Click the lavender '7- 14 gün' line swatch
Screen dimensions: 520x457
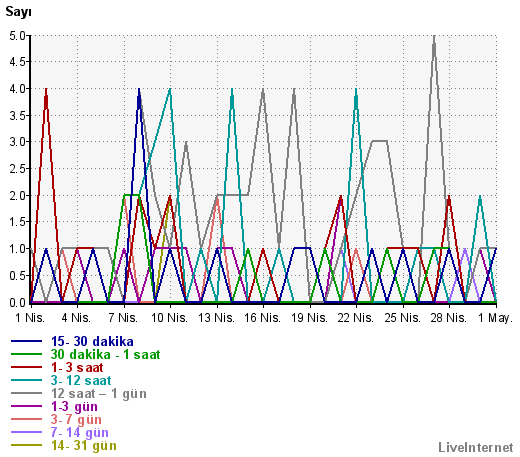[x=26, y=432]
